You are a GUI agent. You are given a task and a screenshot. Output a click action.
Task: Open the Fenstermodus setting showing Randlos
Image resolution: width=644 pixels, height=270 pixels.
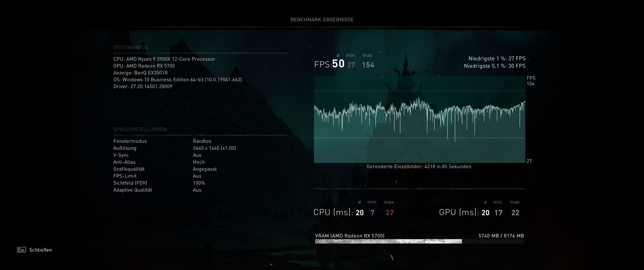(202, 141)
